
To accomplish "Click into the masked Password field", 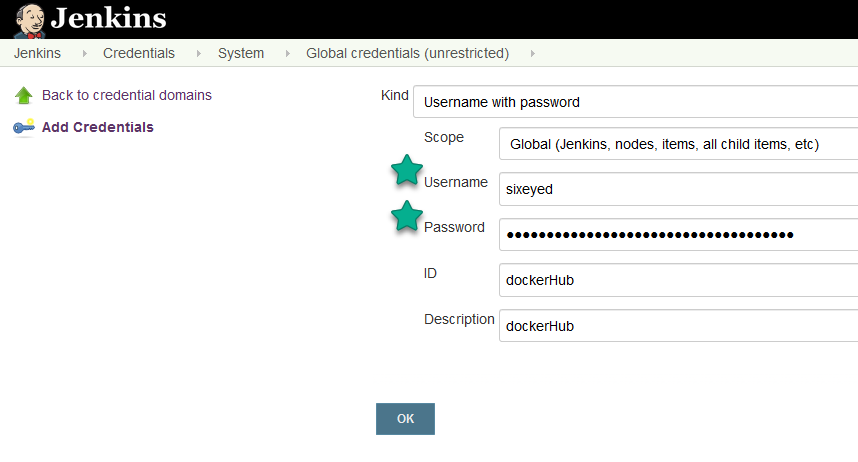I will point(678,235).
